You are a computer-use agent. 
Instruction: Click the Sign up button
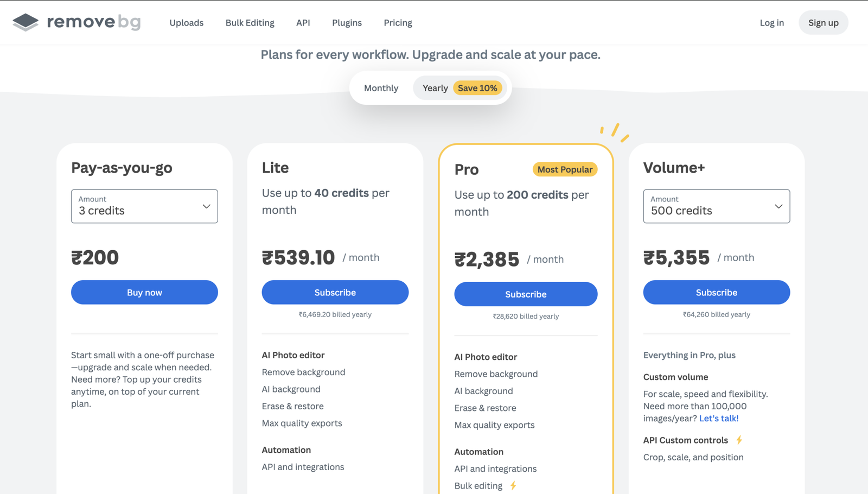click(824, 23)
